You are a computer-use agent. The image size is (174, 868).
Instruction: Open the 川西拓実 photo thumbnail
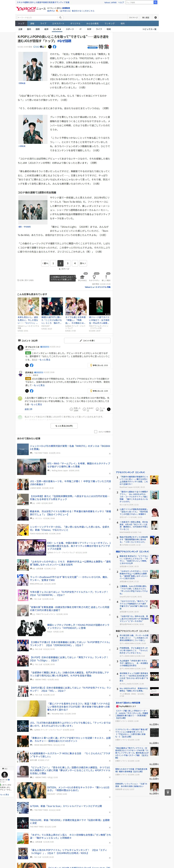tap(33, 129)
